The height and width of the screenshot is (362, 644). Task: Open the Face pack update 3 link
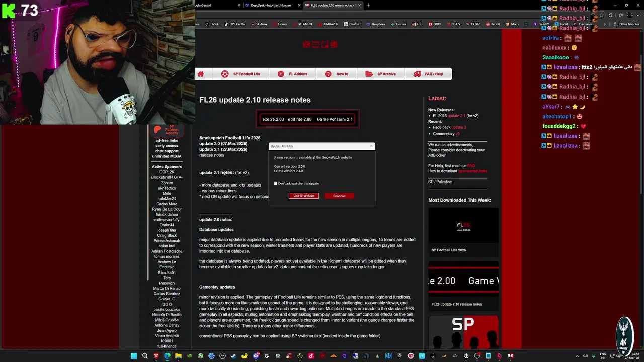point(458,127)
